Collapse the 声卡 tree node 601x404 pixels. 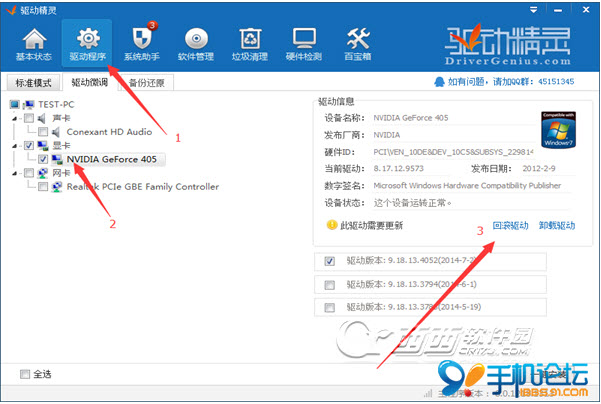[x=15, y=118]
